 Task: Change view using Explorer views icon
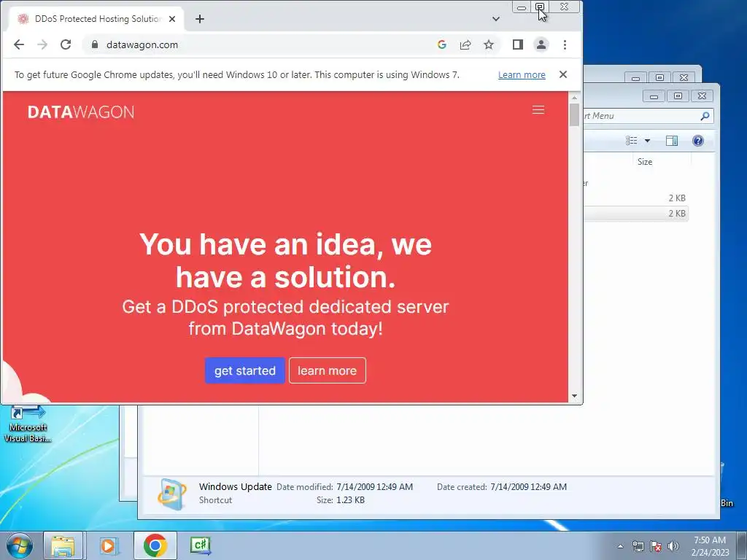(631, 141)
